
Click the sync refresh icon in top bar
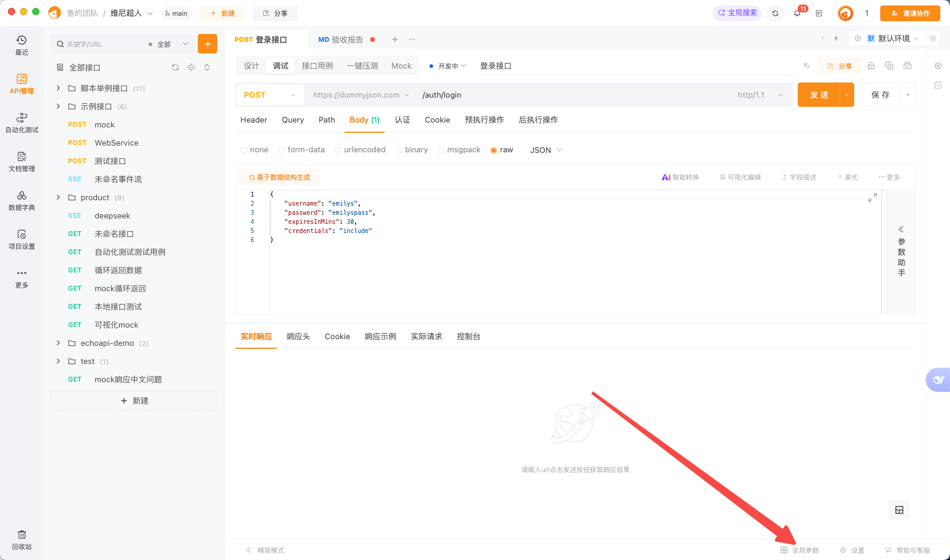pos(775,13)
